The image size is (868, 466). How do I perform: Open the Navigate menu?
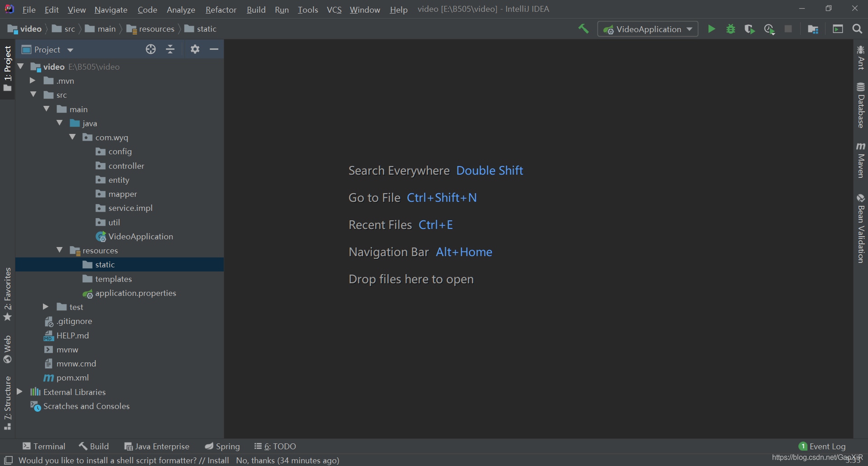111,10
